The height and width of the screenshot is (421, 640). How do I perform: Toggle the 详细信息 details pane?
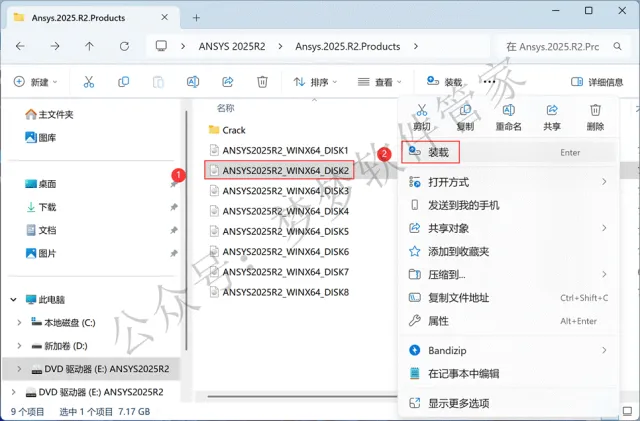[597, 82]
